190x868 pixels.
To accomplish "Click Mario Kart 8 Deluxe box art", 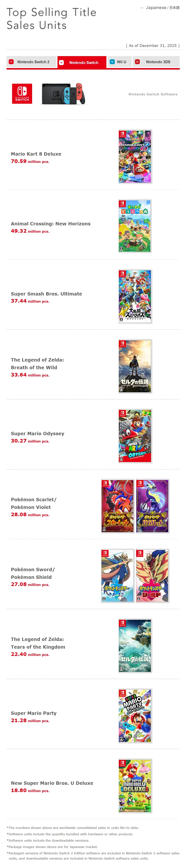I will pyautogui.click(x=135, y=157).
